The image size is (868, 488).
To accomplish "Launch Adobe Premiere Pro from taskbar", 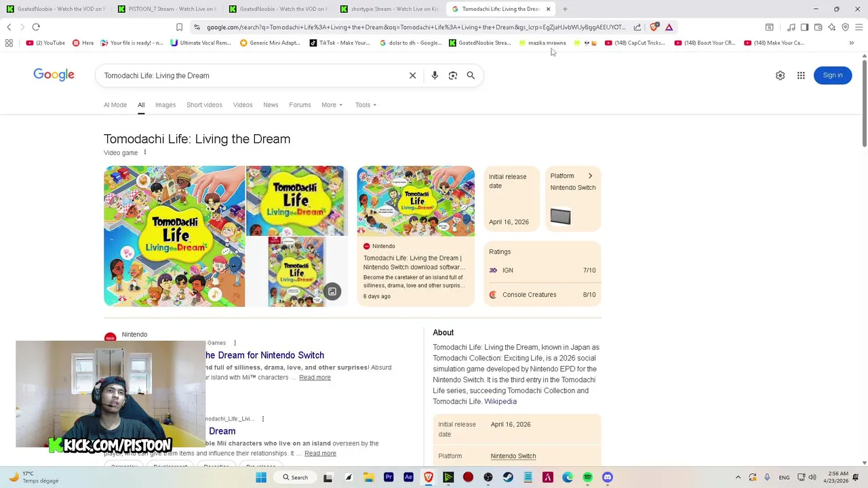I will 389,477.
